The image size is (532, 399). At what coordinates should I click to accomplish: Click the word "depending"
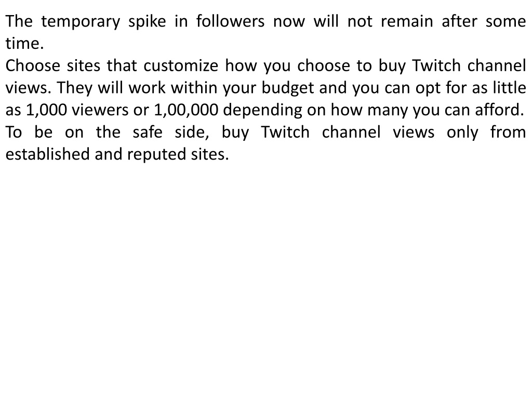[262, 110]
